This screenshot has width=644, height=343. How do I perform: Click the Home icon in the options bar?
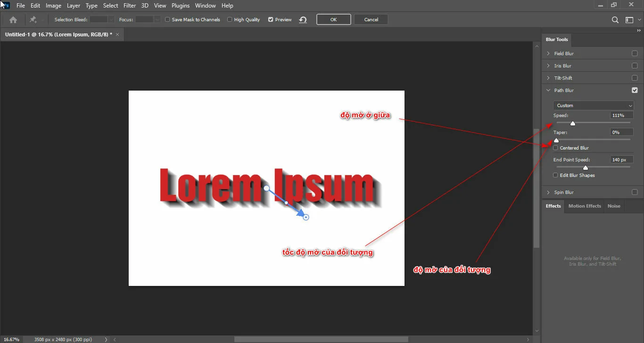[13, 19]
